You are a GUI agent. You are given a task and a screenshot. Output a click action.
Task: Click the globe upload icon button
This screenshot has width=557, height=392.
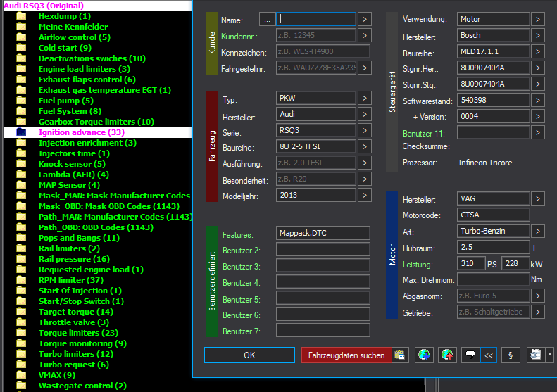(447, 355)
